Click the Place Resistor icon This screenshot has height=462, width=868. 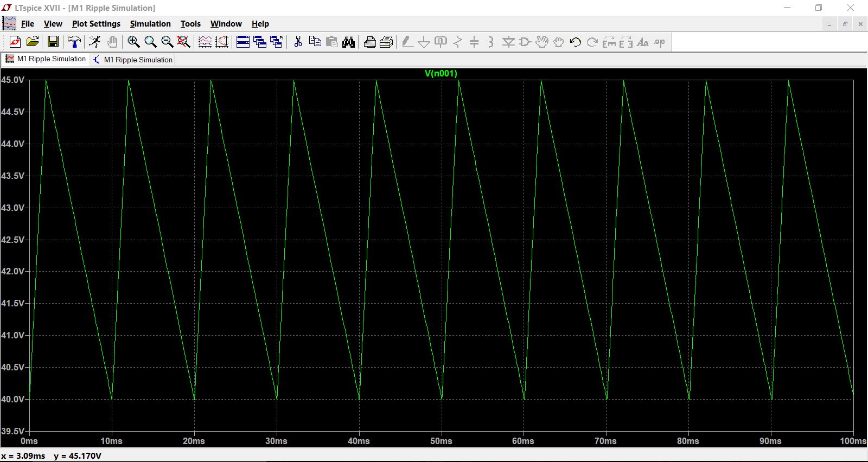pyautogui.click(x=458, y=42)
